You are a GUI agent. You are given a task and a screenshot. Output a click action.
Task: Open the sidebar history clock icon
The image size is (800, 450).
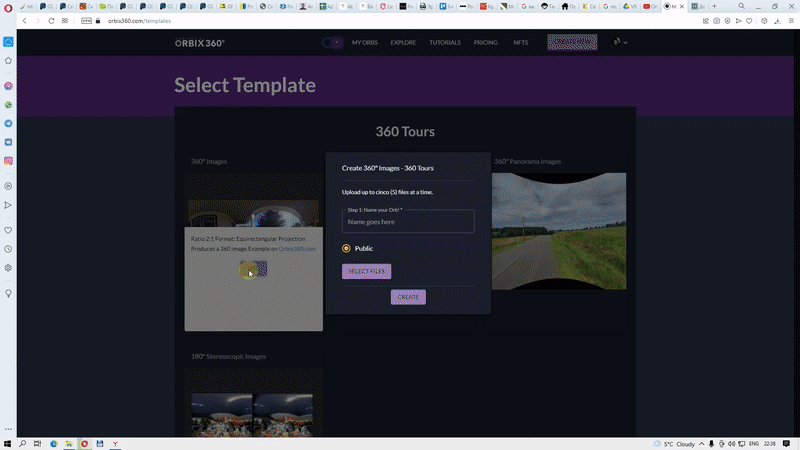(8, 249)
